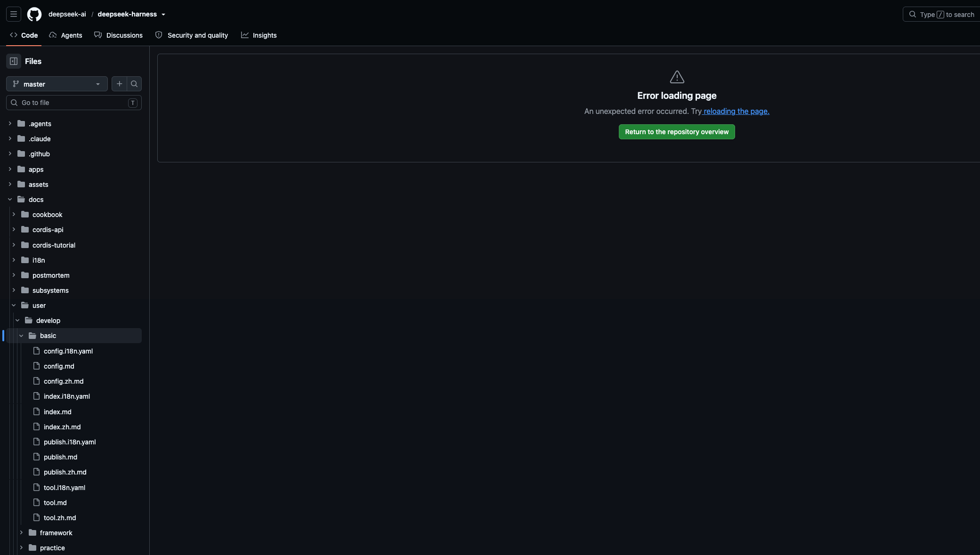This screenshot has height=555, width=980.
Task: Click the i18n folder icon
Action: pos(25,260)
